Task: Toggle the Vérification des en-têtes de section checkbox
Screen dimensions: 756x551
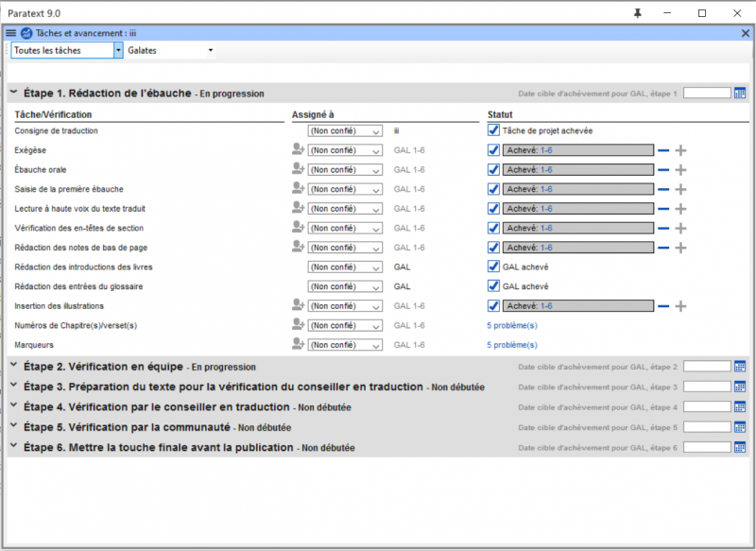Action: 493,228
